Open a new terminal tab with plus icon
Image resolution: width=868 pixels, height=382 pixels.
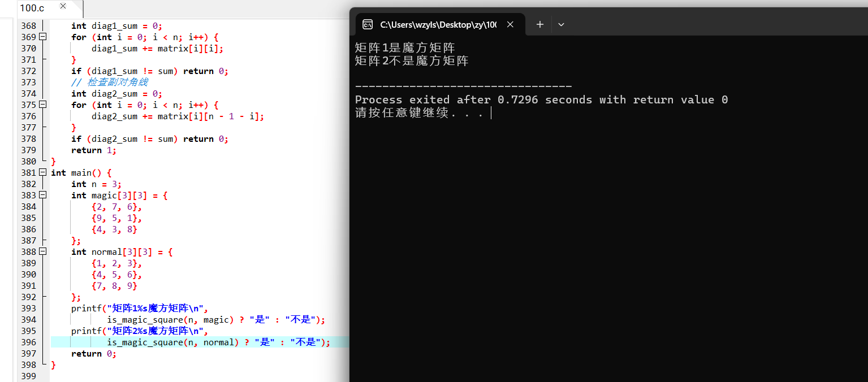click(540, 24)
